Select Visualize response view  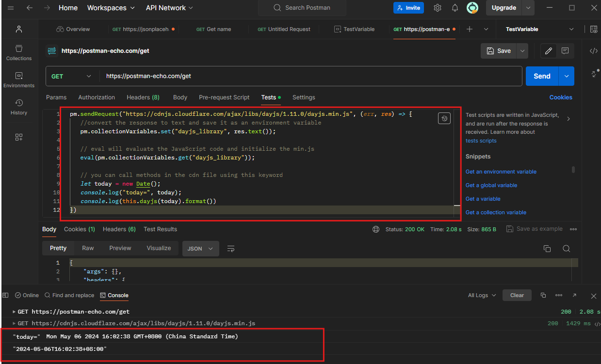[159, 248]
